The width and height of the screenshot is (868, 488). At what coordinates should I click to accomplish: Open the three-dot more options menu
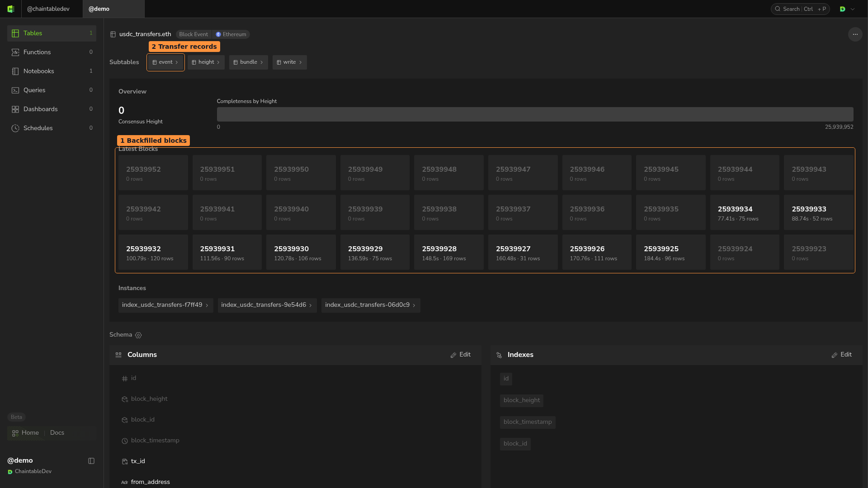point(855,34)
